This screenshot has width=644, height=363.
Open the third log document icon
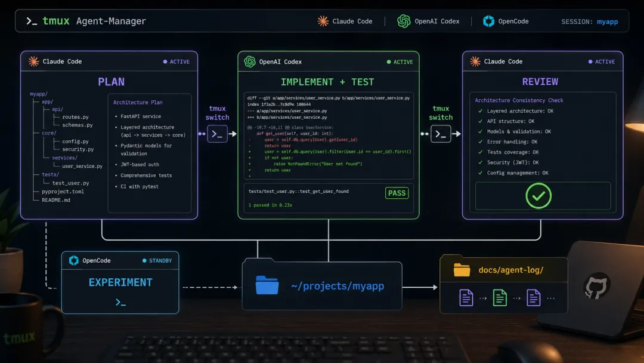(534, 298)
